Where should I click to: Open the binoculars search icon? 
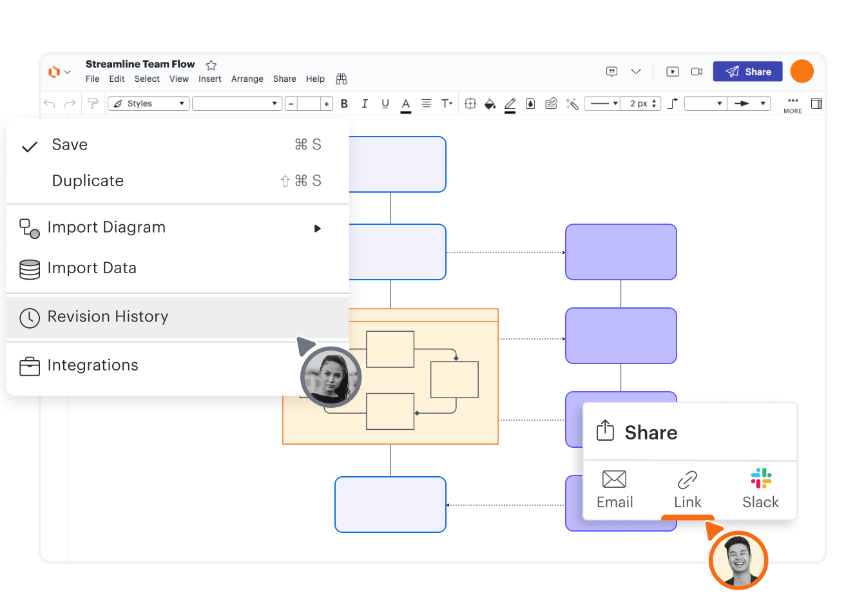342,79
